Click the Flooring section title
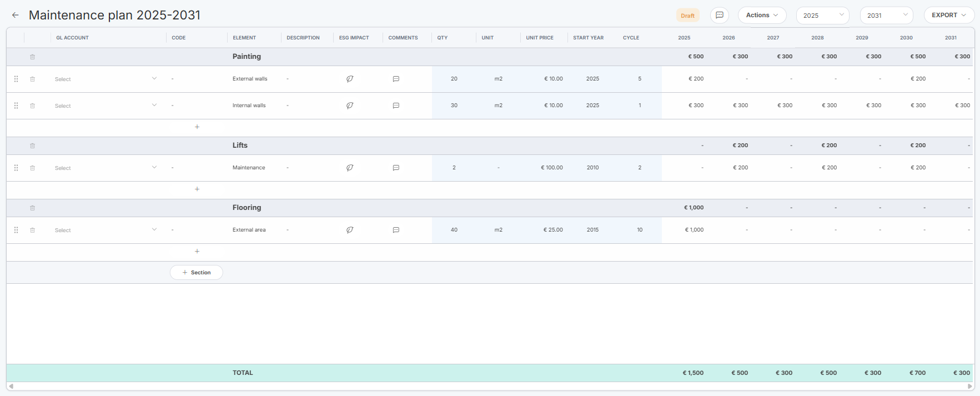 [x=247, y=208]
